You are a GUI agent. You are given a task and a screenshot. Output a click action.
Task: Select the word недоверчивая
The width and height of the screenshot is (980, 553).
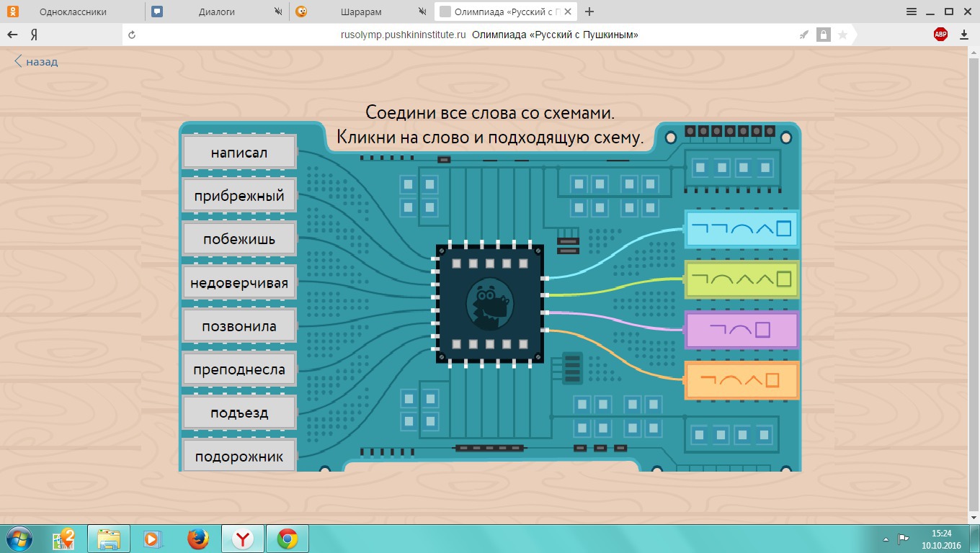click(239, 283)
